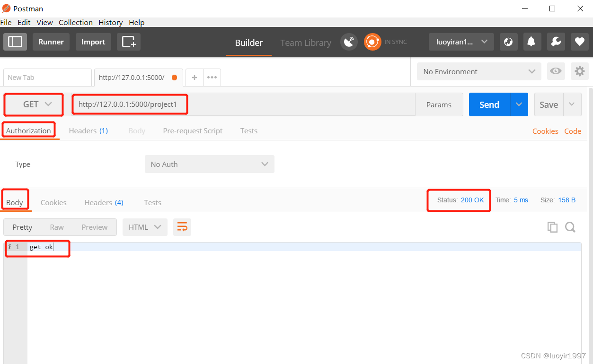The height and width of the screenshot is (364, 593).
Task: Open the View menu
Action: tap(44, 22)
